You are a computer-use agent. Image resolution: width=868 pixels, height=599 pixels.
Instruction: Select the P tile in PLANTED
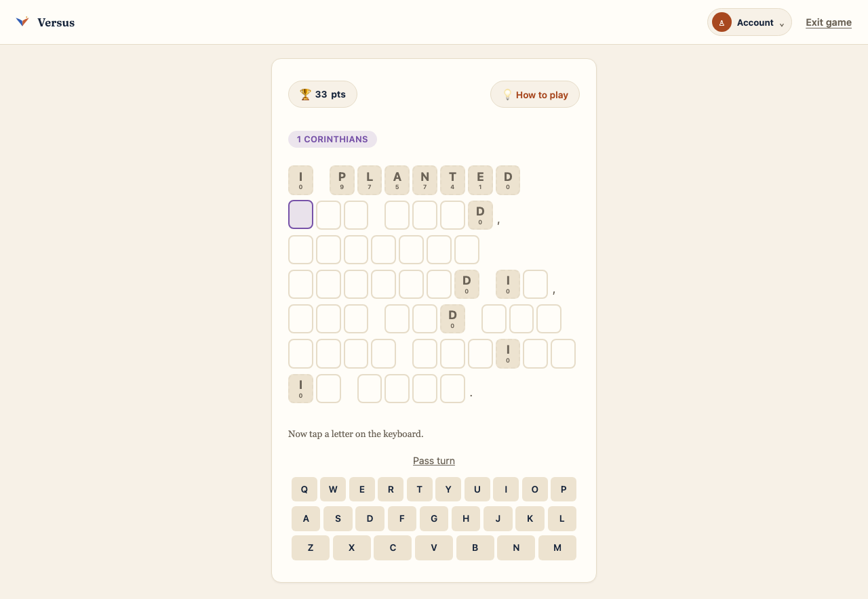click(342, 180)
